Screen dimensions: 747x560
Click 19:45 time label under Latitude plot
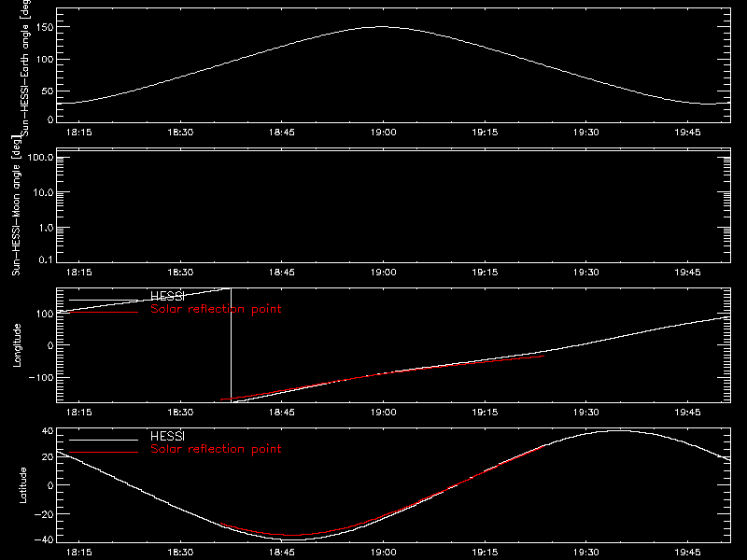687,553
